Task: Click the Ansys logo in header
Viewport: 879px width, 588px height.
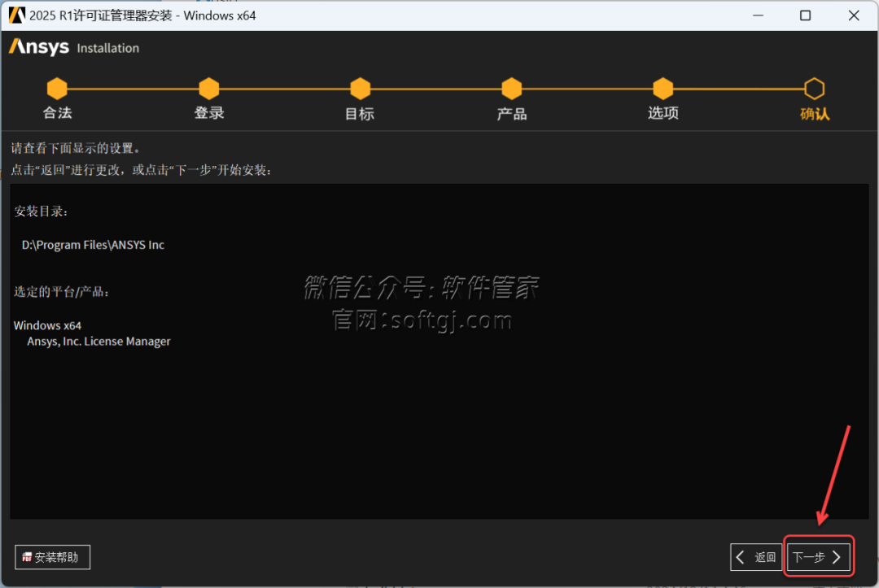Action: [x=39, y=47]
